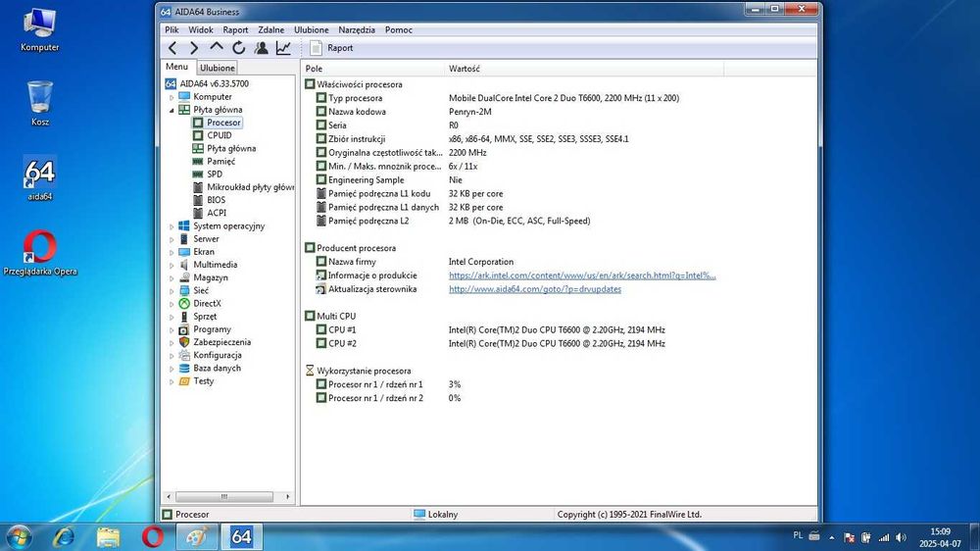Select ACPI in the tree

(x=217, y=213)
